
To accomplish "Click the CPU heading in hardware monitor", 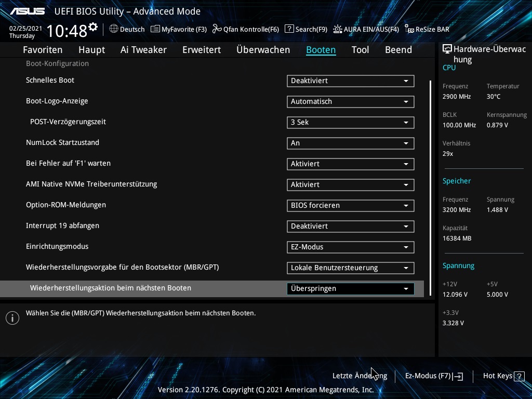I will click(449, 68).
